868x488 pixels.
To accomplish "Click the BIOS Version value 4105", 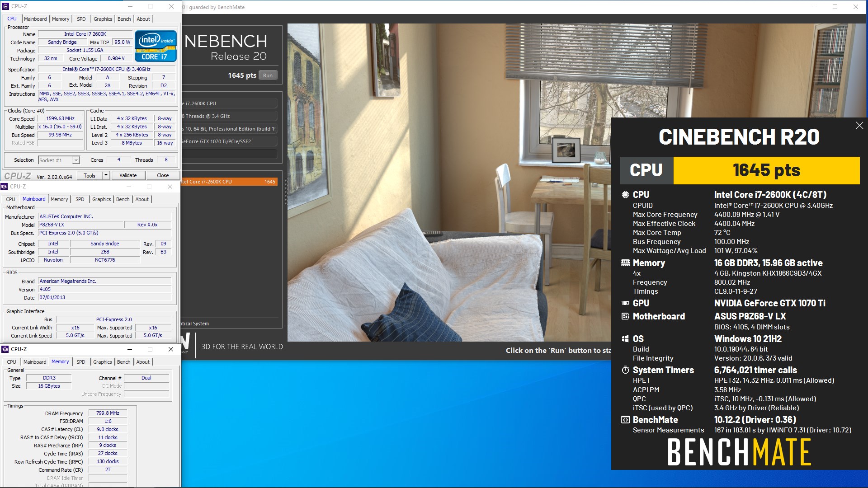I will pos(105,289).
